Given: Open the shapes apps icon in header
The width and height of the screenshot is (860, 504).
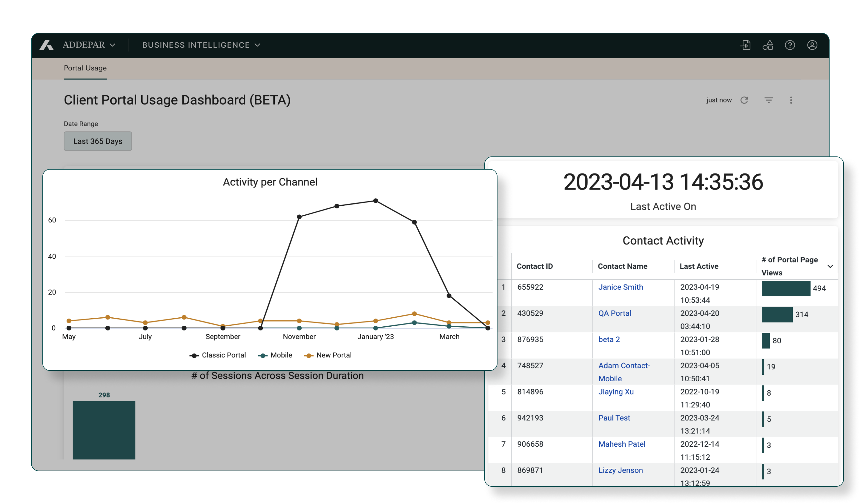Looking at the screenshot, I should pyautogui.click(x=767, y=45).
